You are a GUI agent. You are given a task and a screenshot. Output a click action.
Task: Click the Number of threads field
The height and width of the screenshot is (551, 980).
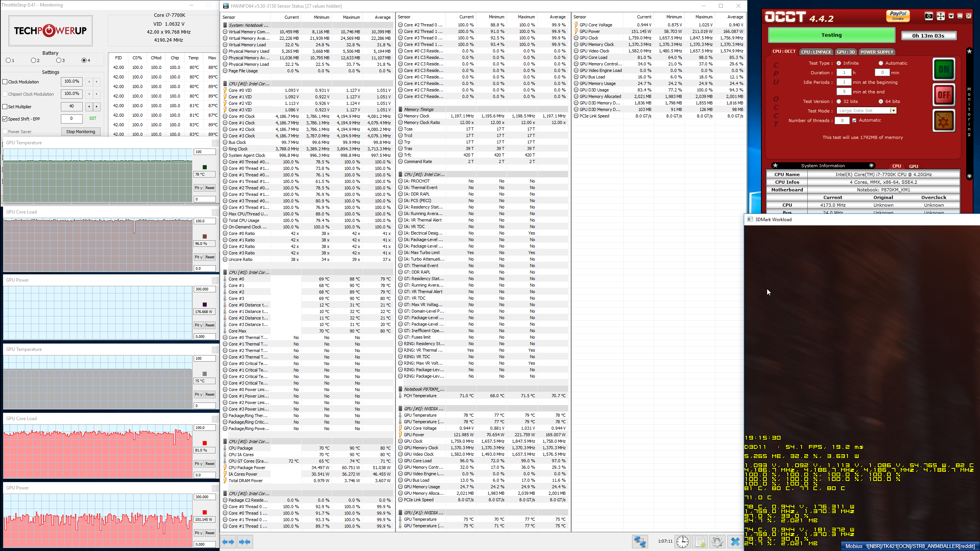coord(842,121)
